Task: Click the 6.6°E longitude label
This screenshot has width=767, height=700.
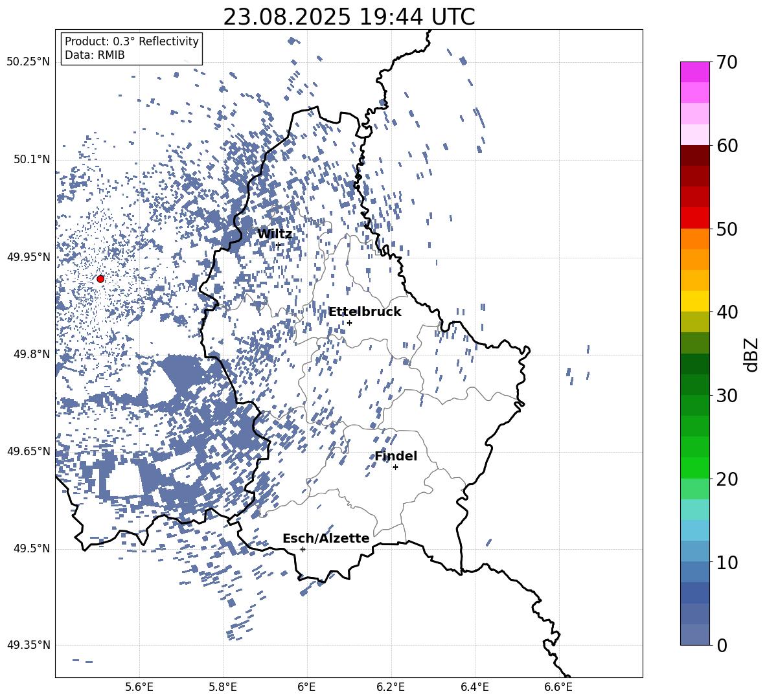Action: click(x=558, y=687)
